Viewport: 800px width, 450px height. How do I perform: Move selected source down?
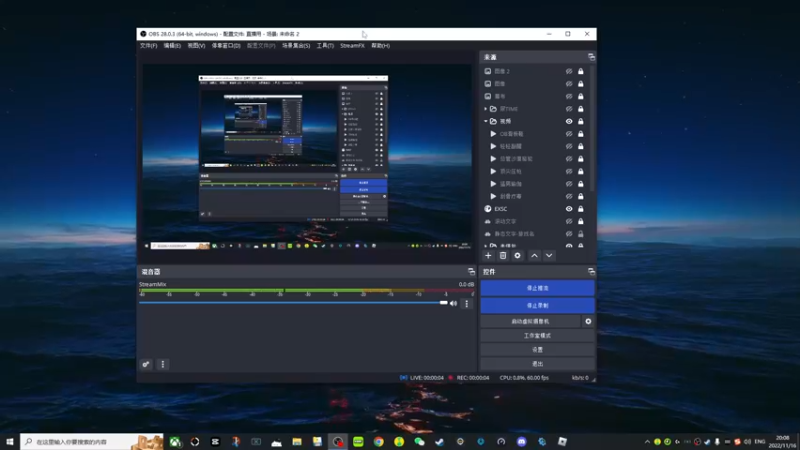tap(549, 256)
